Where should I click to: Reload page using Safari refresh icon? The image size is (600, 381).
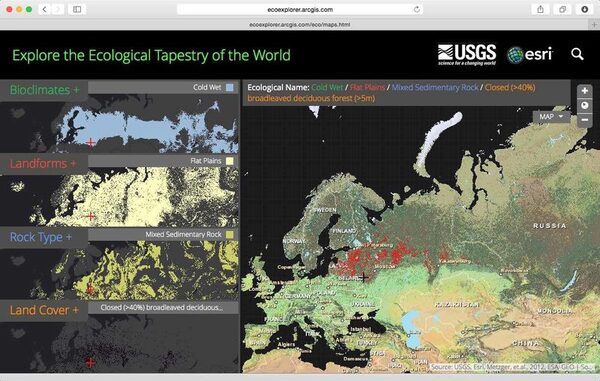[417, 9]
